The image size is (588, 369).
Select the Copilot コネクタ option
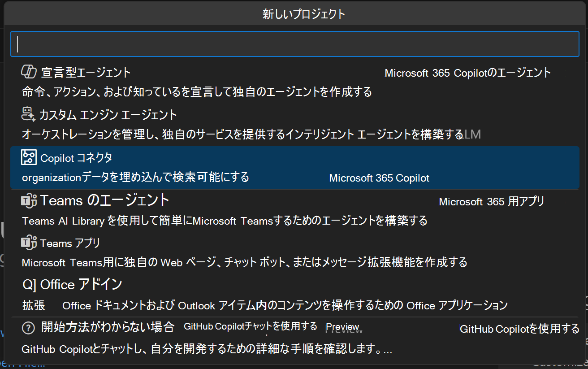[294, 168]
